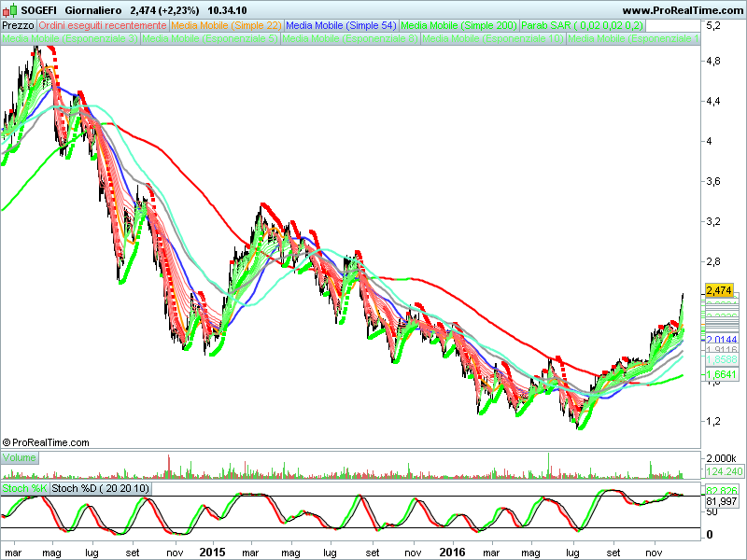Click the Giornaliero timeframe text
This screenshot has height=560, width=747.
pyautogui.click(x=93, y=10)
